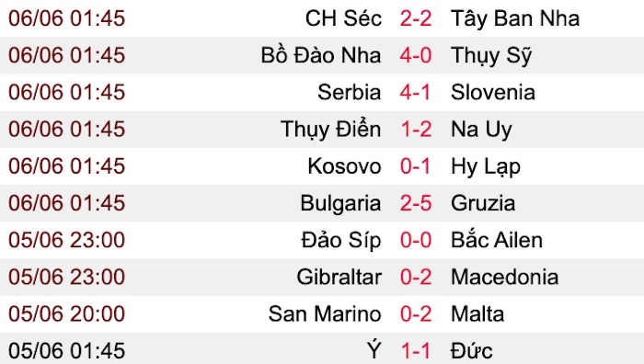Image resolution: width=644 pixels, height=364 pixels.
Task: Click the 2-2 score for Tây Ban Nha match
Action: (x=416, y=18)
